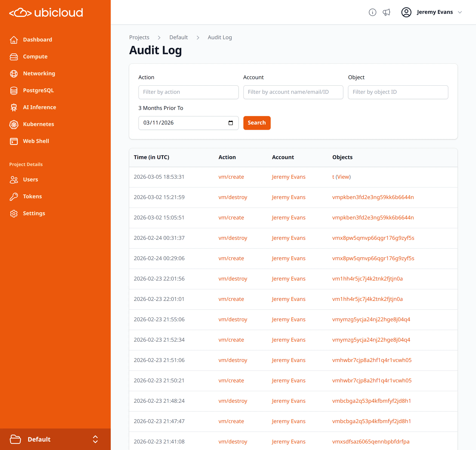Open the PostgreSQL database icon
The width and height of the screenshot is (476, 450).
tap(14, 90)
